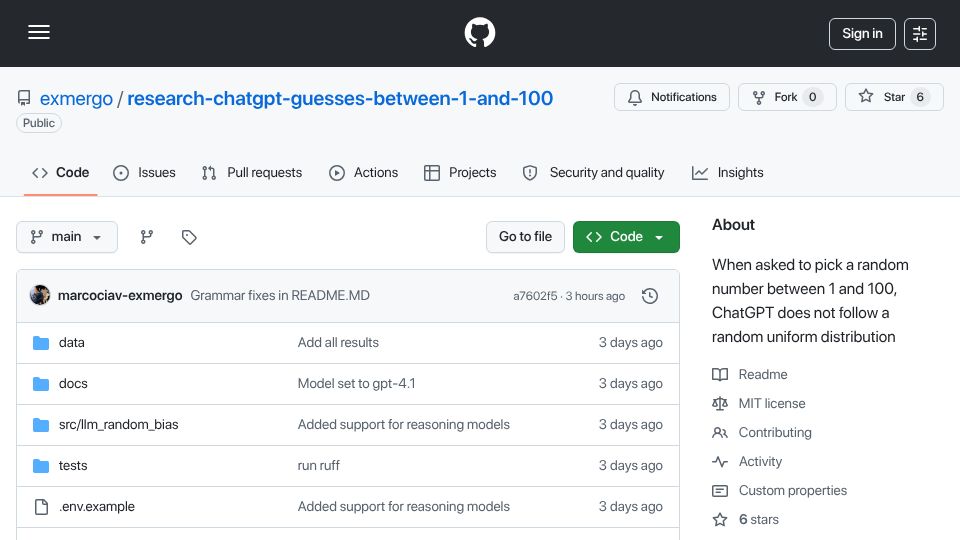Click the Star count badge 6
Viewport: 960px width, 540px height.
[920, 97]
